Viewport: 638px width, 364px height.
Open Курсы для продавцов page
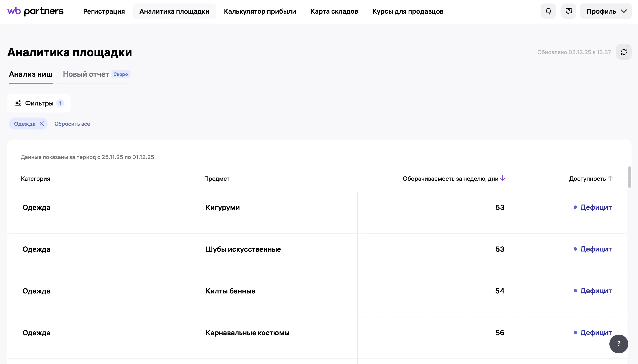[408, 11]
